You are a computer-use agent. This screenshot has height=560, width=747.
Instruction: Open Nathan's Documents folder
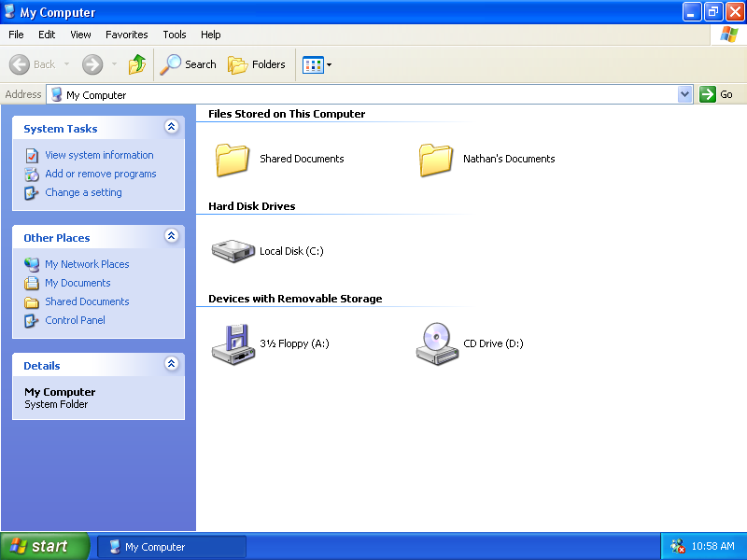point(435,159)
